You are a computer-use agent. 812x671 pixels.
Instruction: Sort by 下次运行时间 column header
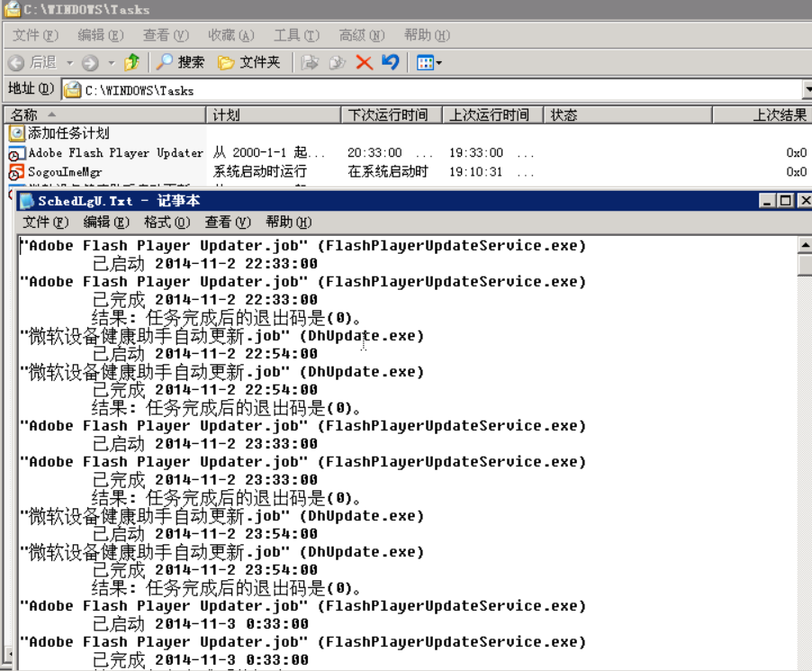[392, 114]
